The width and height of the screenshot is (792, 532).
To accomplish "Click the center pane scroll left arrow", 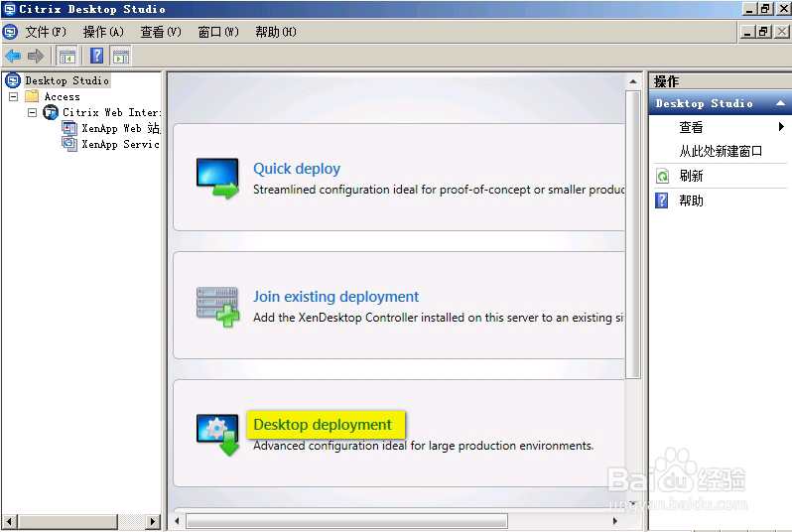I will (x=177, y=521).
